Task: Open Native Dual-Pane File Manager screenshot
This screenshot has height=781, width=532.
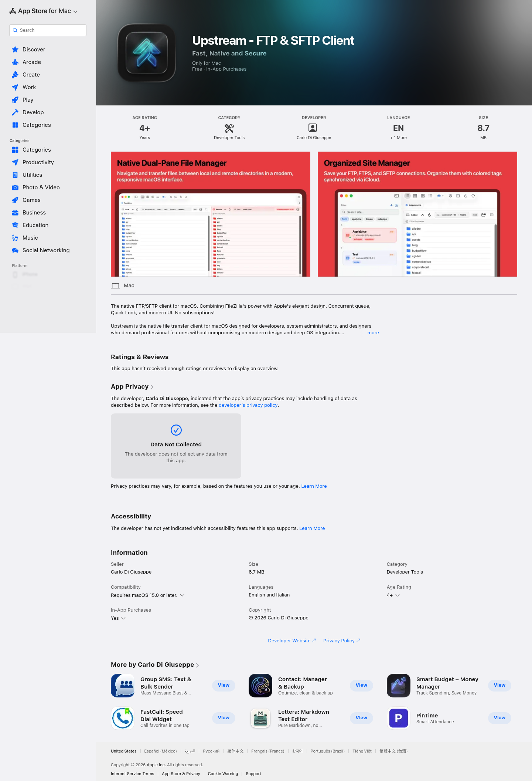Action: pos(211,214)
